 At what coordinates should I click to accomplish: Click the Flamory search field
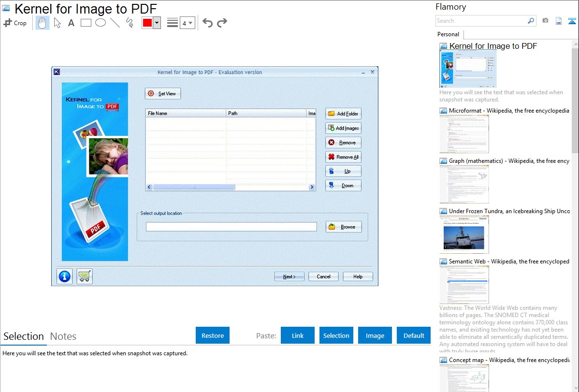481,21
